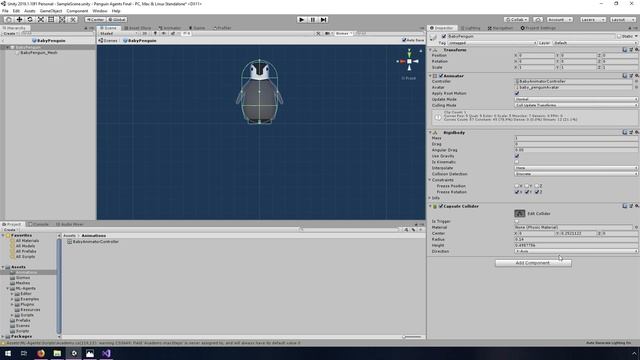Click the Pause button
The width and height of the screenshot is (640, 360).
click(x=313, y=20)
